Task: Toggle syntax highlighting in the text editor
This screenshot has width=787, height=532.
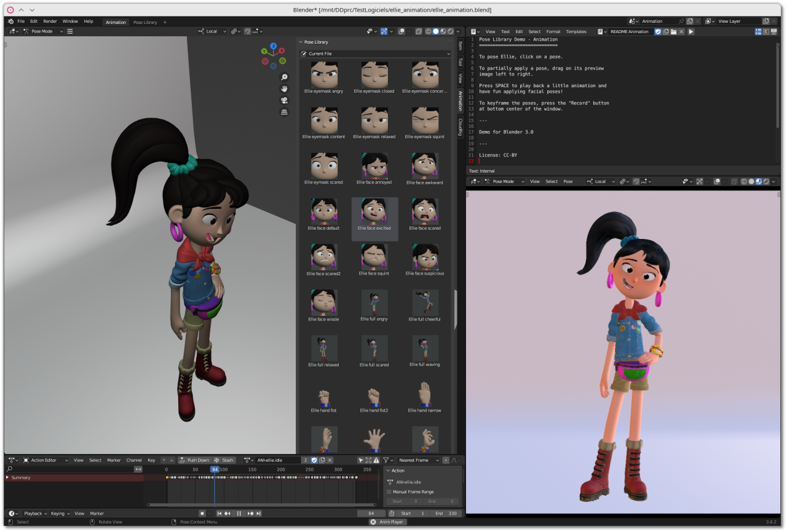Action: 774,31
